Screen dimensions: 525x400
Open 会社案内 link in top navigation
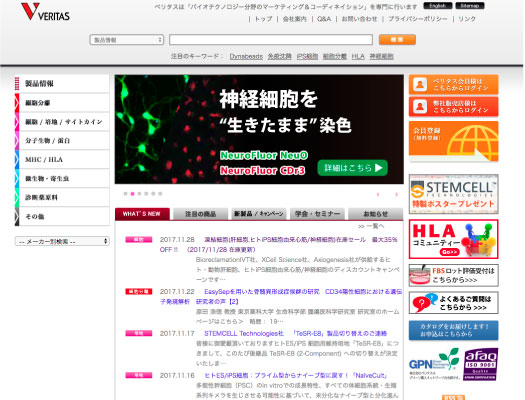[x=294, y=19]
